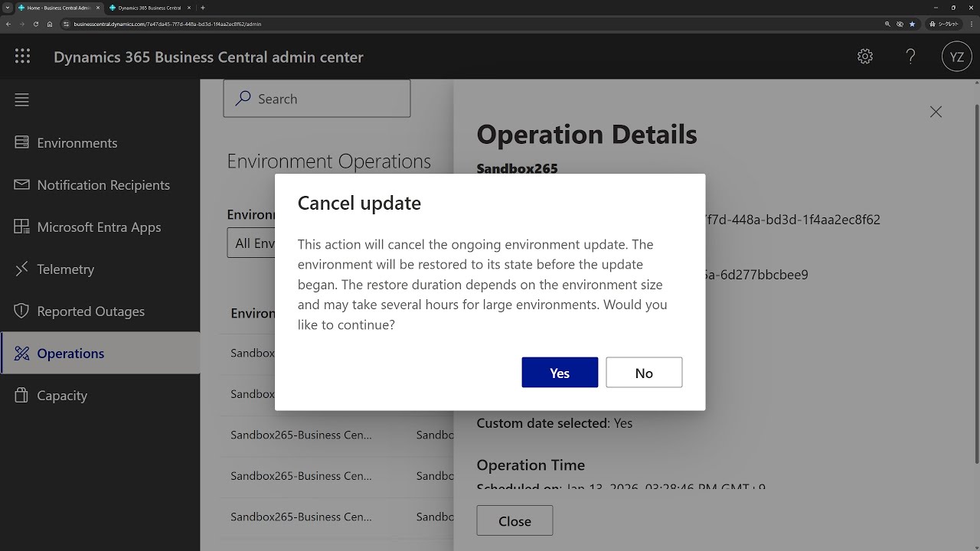Screen dimensions: 980x551
Task: Reload the page with the refresh icon
Action: pyautogui.click(x=36, y=24)
